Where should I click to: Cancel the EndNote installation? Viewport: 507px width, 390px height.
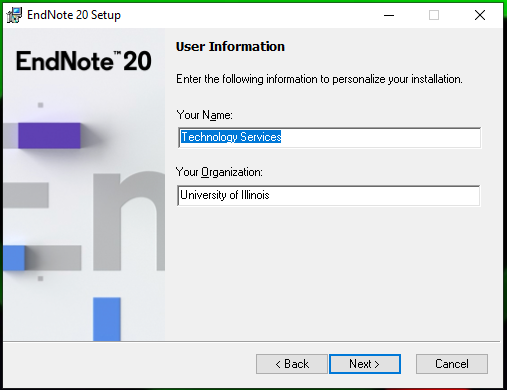coord(452,364)
